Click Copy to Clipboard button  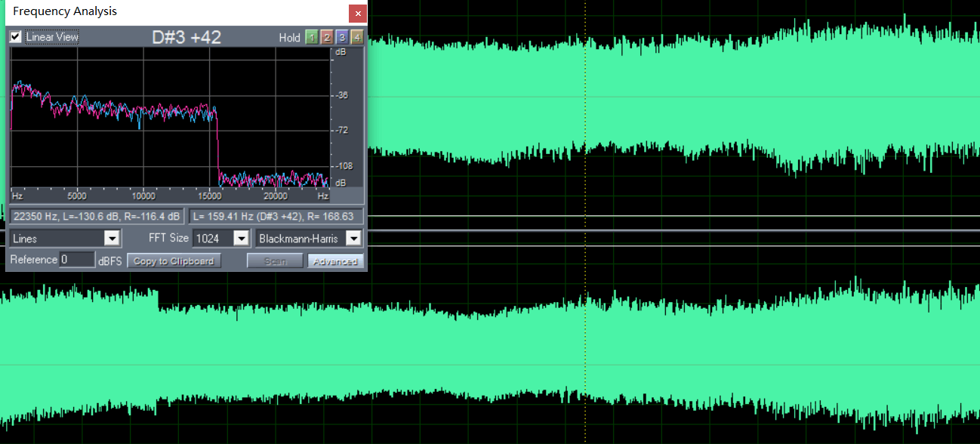174,261
